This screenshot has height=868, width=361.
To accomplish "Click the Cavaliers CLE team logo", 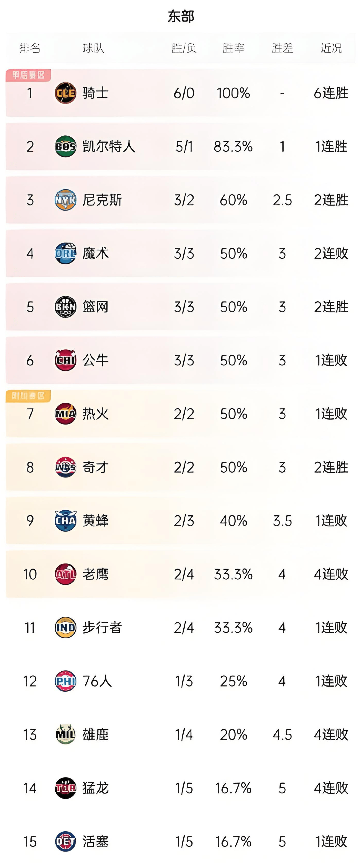I will [x=65, y=93].
